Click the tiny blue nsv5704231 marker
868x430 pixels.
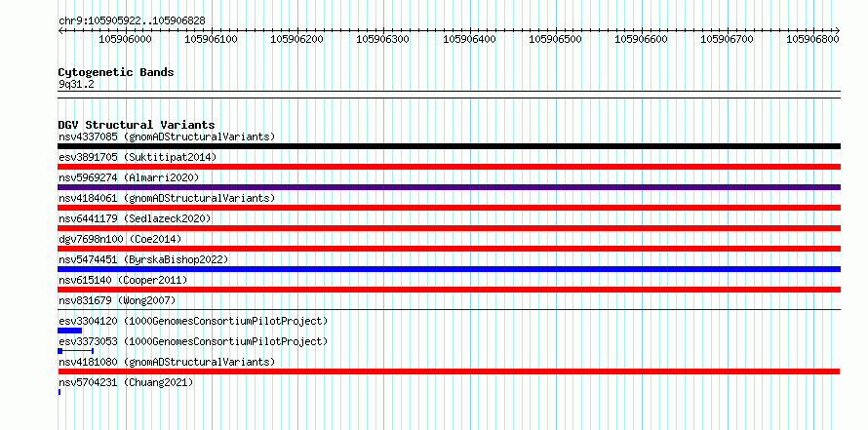(59, 392)
